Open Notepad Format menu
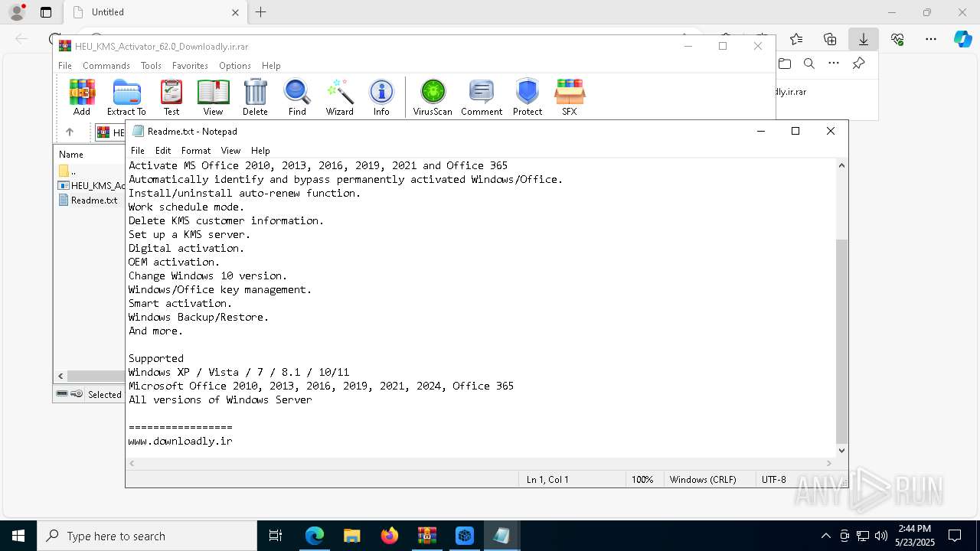980x551 pixels. pyautogui.click(x=196, y=151)
